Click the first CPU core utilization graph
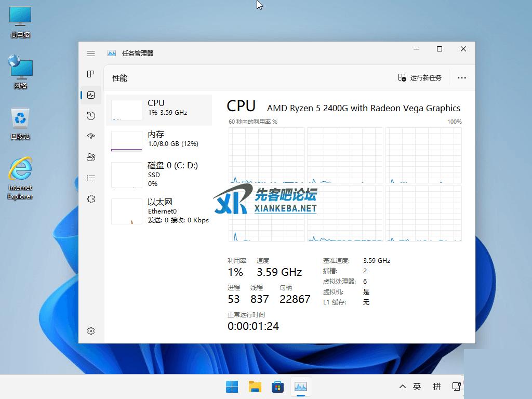 pyautogui.click(x=267, y=155)
